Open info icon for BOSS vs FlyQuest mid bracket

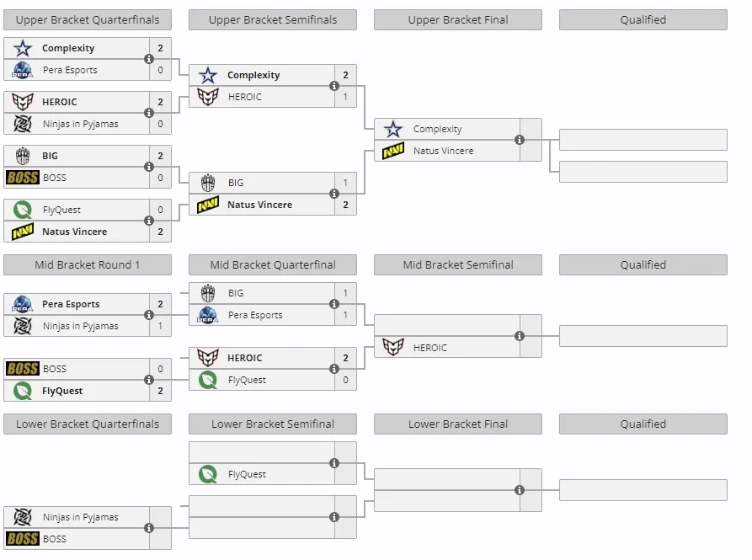pyautogui.click(x=149, y=380)
